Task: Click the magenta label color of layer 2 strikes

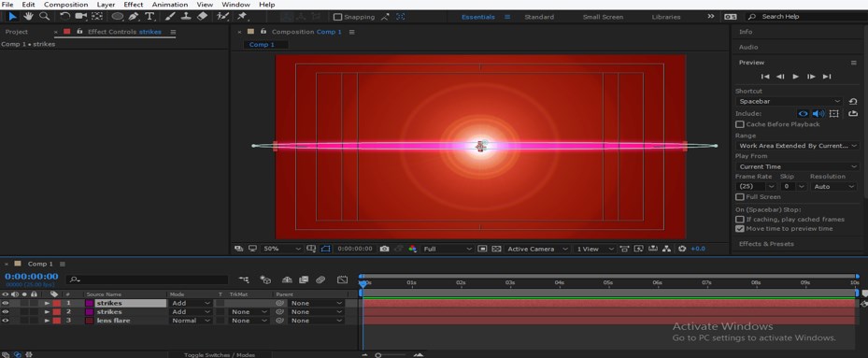Action: (x=89, y=312)
